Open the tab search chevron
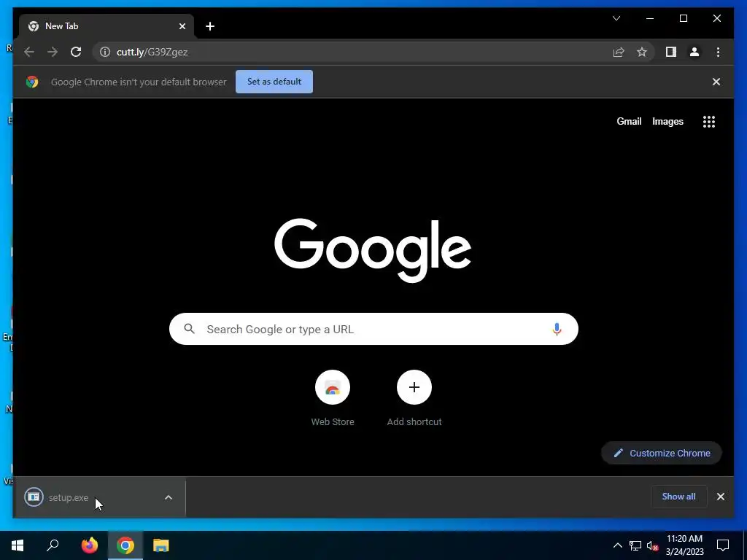This screenshot has width=747, height=560. (616, 18)
